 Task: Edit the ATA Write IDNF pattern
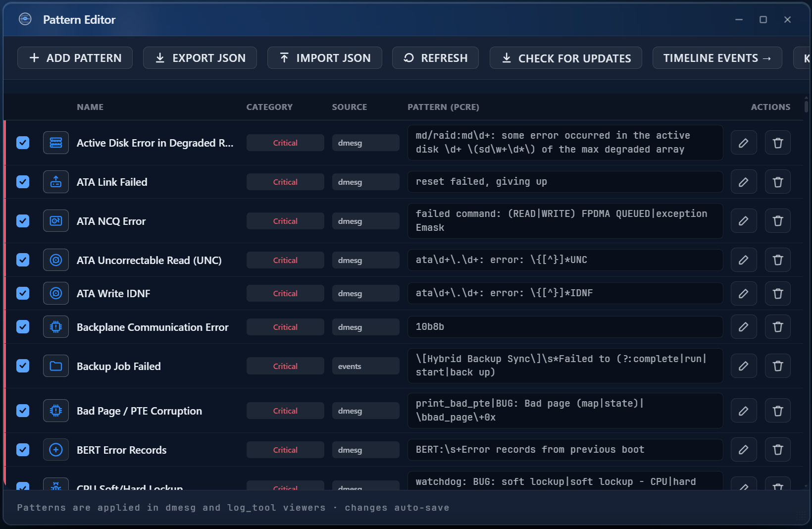click(x=744, y=293)
